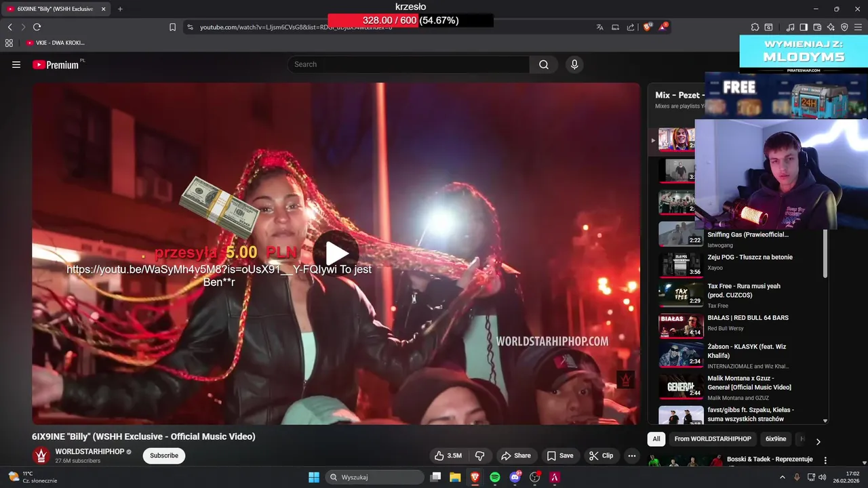
Task: Go back in browser history
Action: coord(9,27)
